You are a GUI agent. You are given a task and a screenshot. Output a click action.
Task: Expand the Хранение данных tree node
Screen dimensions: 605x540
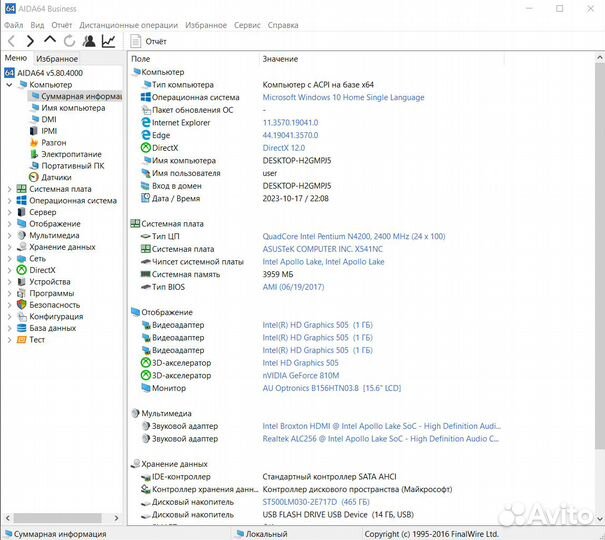pyautogui.click(x=9, y=247)
